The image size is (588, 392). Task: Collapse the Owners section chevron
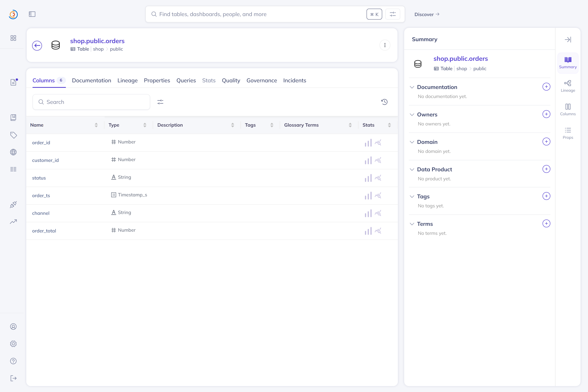(x=412, y=114)
